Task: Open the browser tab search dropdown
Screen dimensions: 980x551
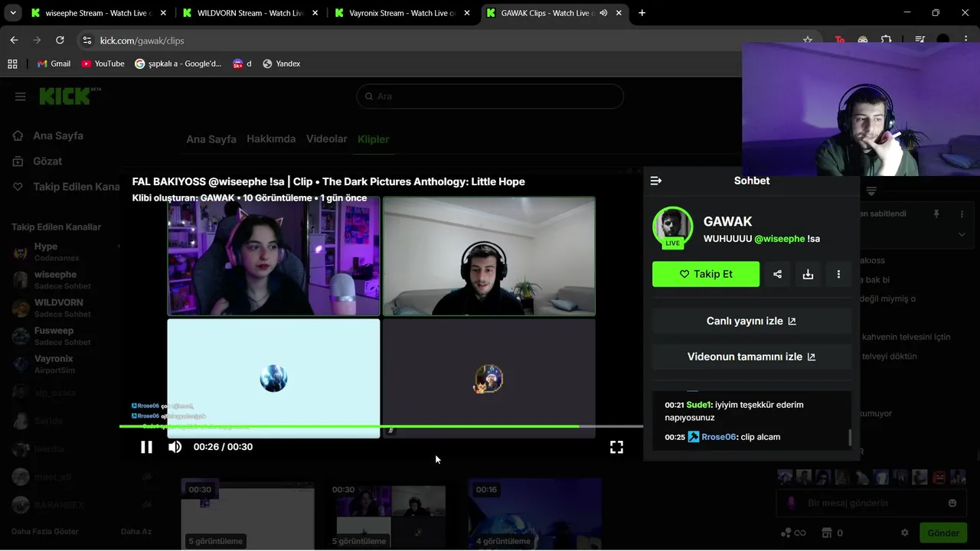Action: tap(12, 13)
